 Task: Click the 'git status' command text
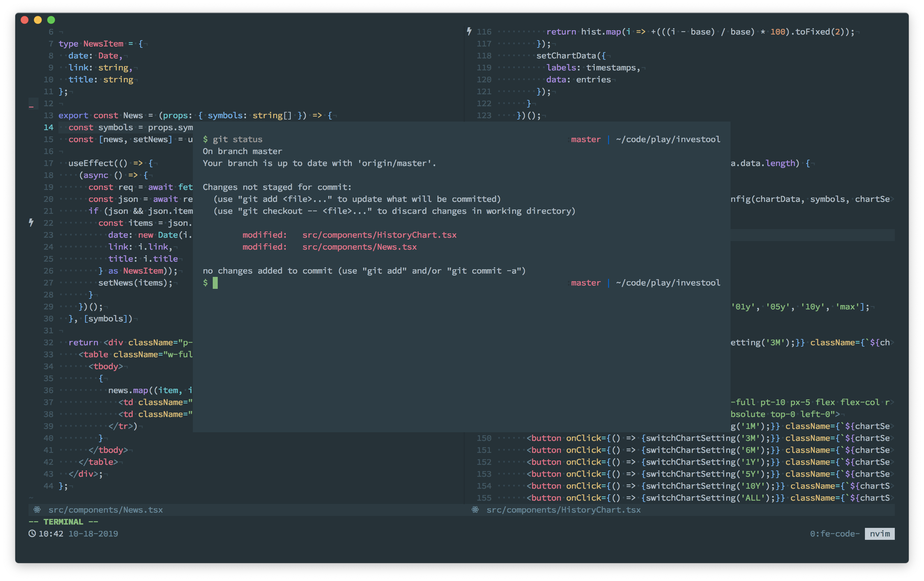[x=237, y=139]
